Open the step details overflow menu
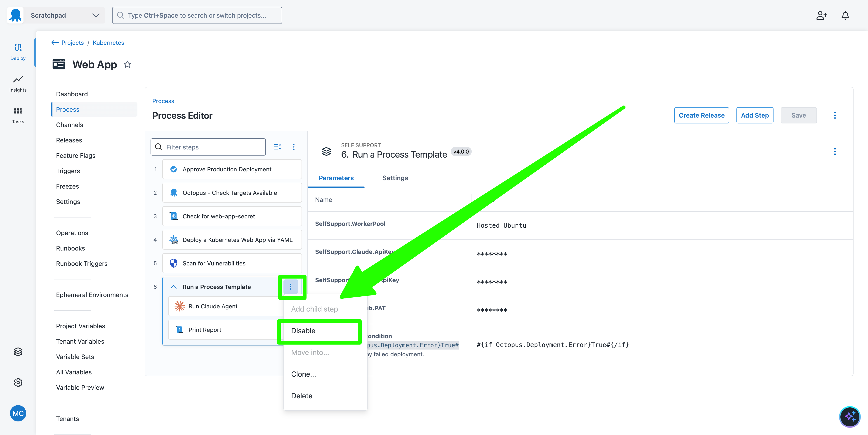 click(x=835, y=151)
